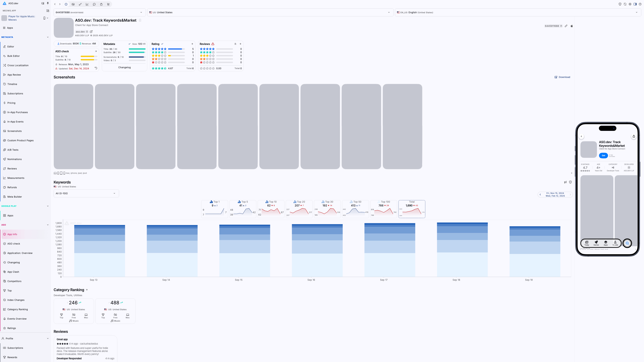Screen dimensions: 644x362
Task: Open the first screenshot thumbnail
Action: point(73,127)
